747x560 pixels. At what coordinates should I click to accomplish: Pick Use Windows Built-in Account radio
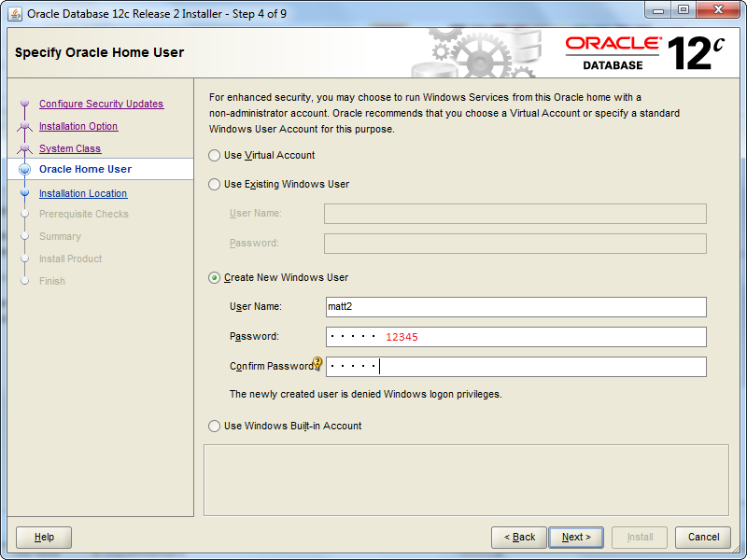click(x=215, y=427)
